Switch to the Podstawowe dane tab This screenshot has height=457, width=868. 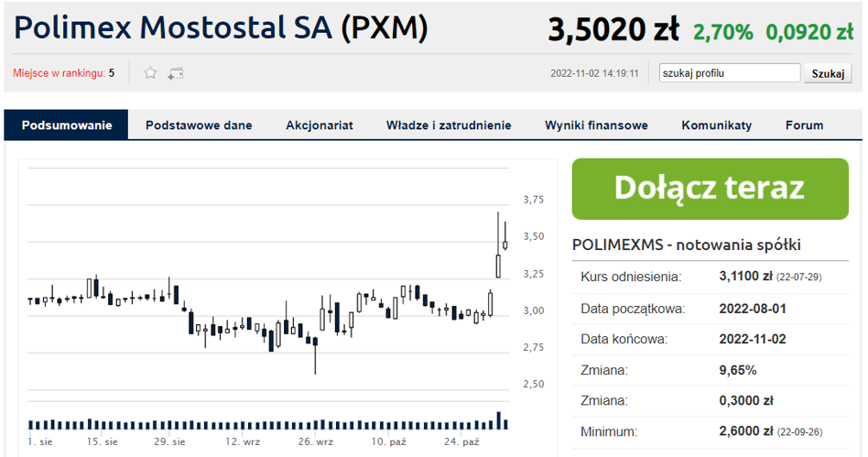199,125
